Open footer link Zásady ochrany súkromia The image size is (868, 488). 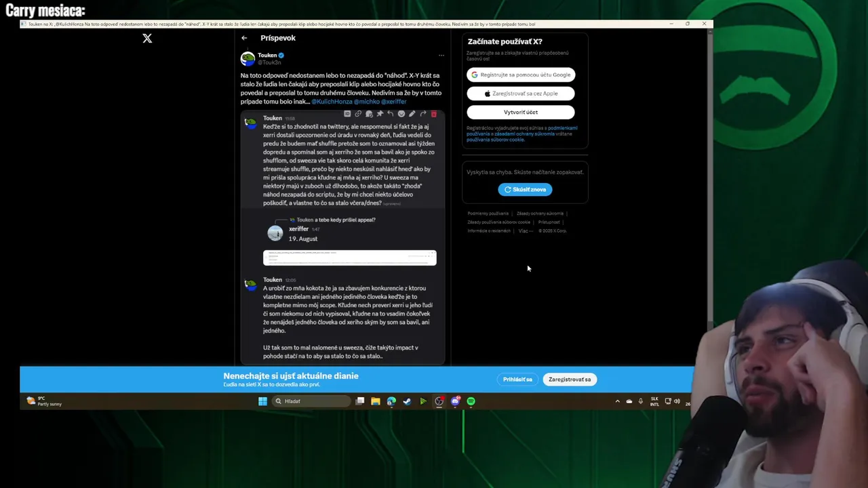tap(540, 213)
